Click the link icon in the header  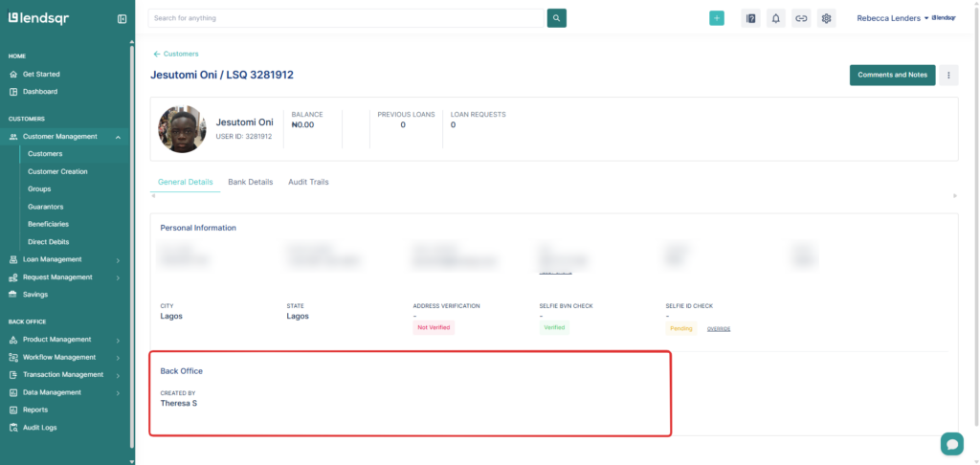tap(801, 18)
